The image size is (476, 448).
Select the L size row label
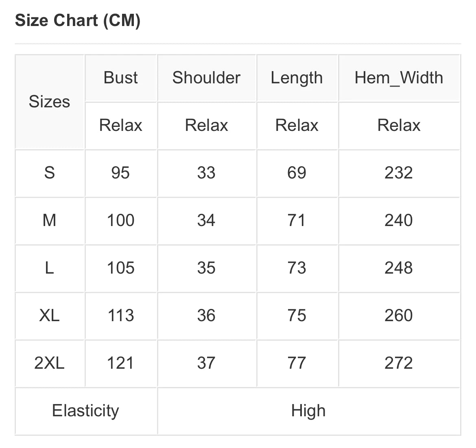(x=49, y=268)
